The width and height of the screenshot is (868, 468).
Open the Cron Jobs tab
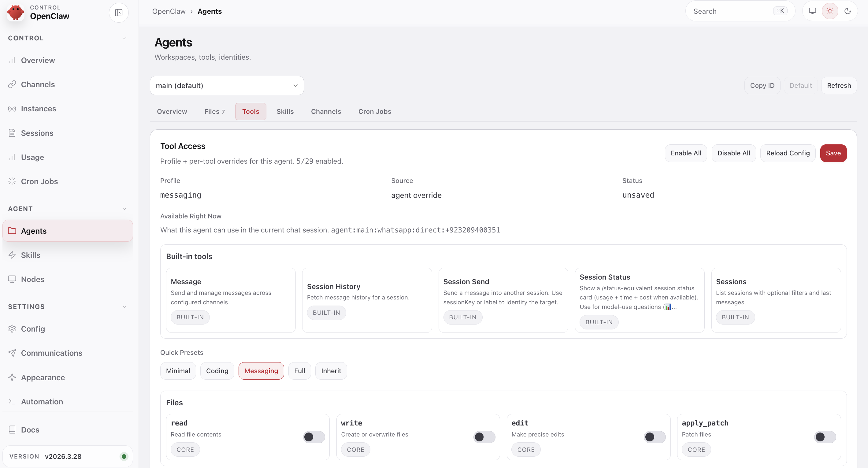374,111
